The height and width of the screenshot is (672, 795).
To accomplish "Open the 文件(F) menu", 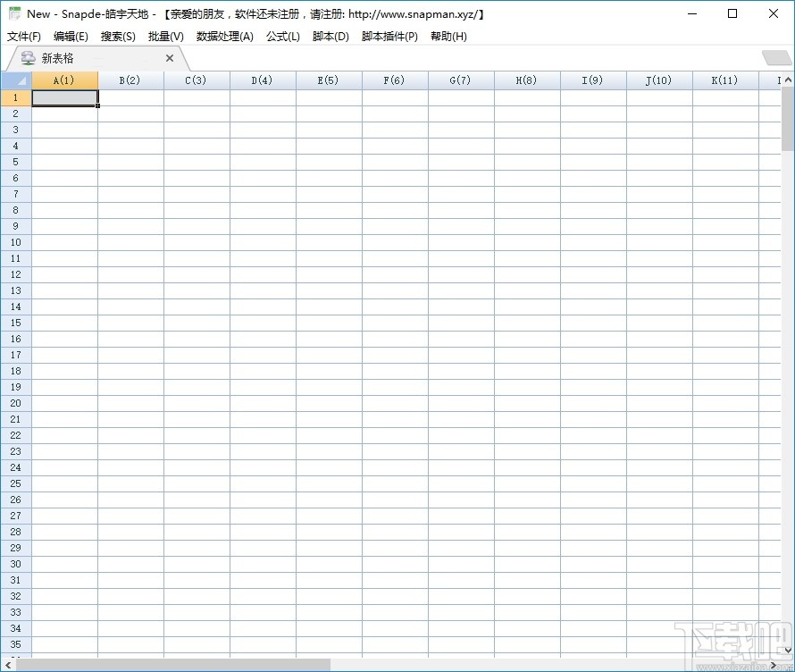I will (x=24, y=36).
